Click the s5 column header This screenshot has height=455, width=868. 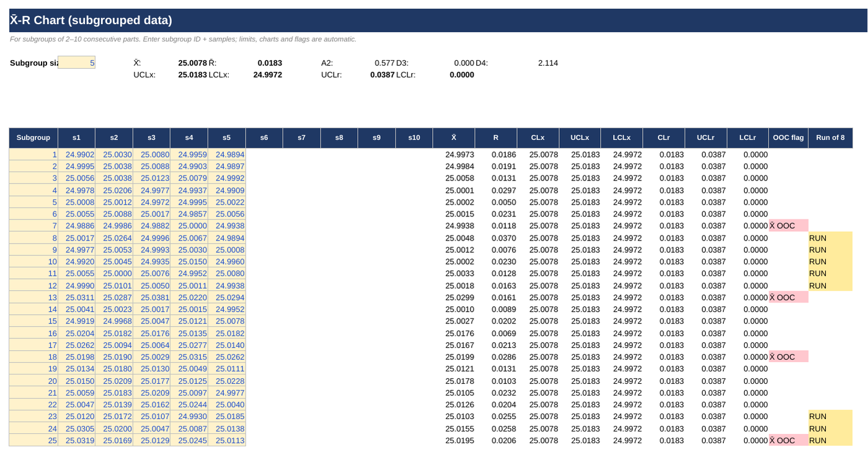click(x=226, y=138)
